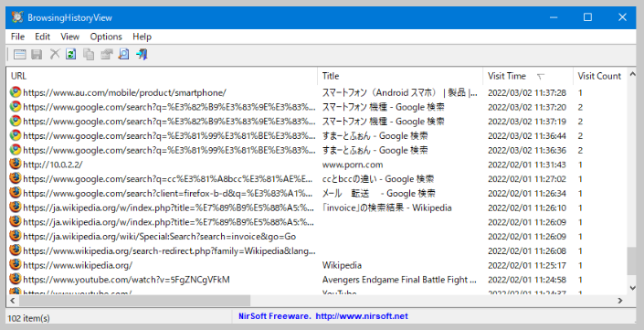Select the visit time 2022/03/02 11:37:28
This screenshot has width=644, height=330.
[527, 93]
